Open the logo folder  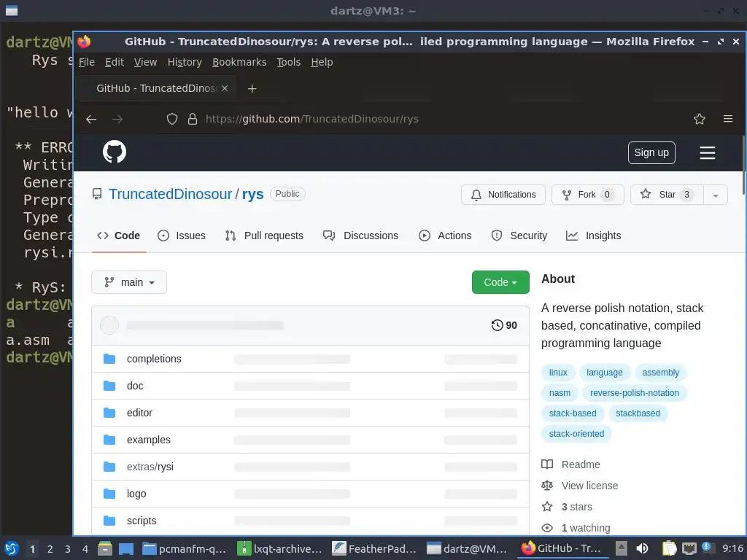[x=136, y=494]
